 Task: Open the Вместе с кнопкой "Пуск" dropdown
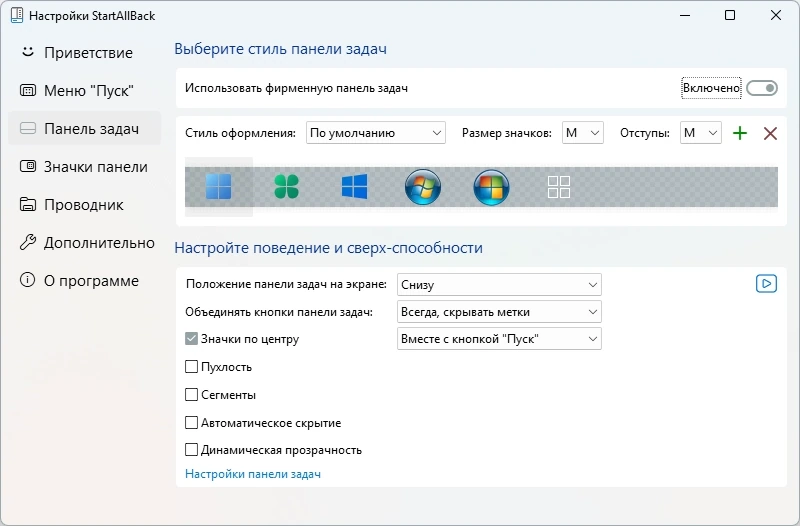point(499,339)
